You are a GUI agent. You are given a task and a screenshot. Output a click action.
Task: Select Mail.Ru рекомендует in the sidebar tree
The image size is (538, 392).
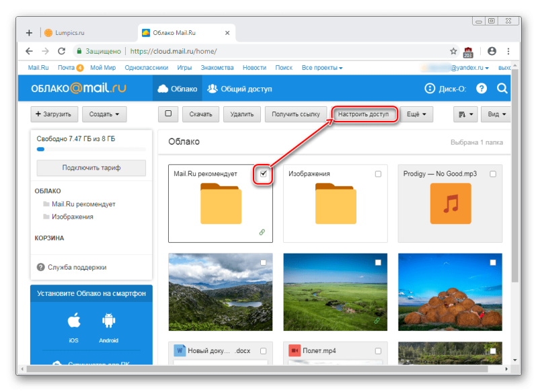coord(83,204)
